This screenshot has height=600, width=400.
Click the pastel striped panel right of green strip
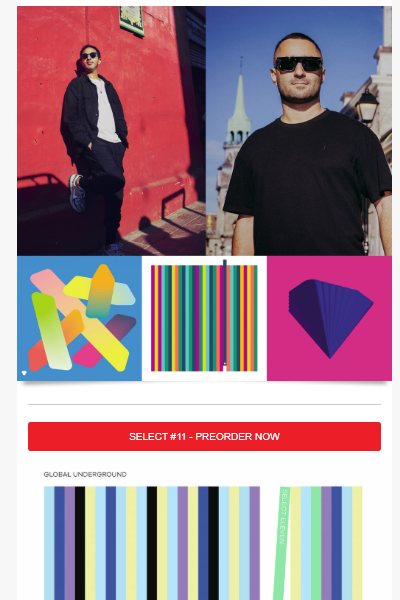pos(326,543)
